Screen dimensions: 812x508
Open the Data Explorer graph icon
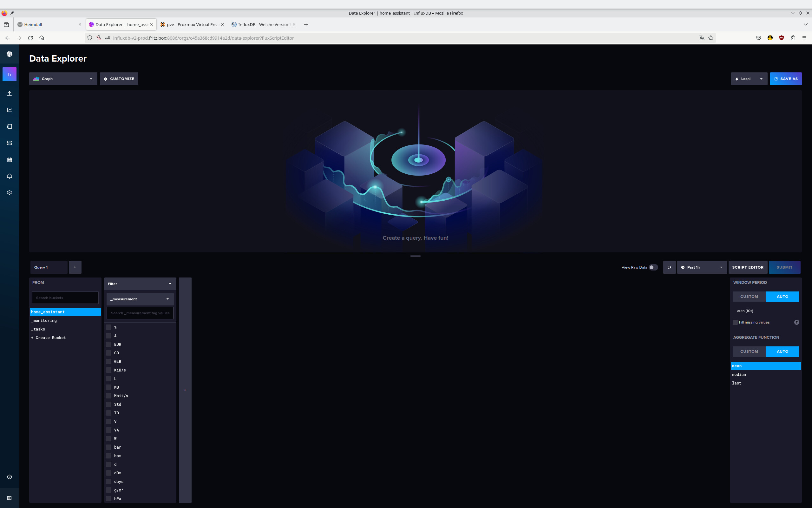10,110
